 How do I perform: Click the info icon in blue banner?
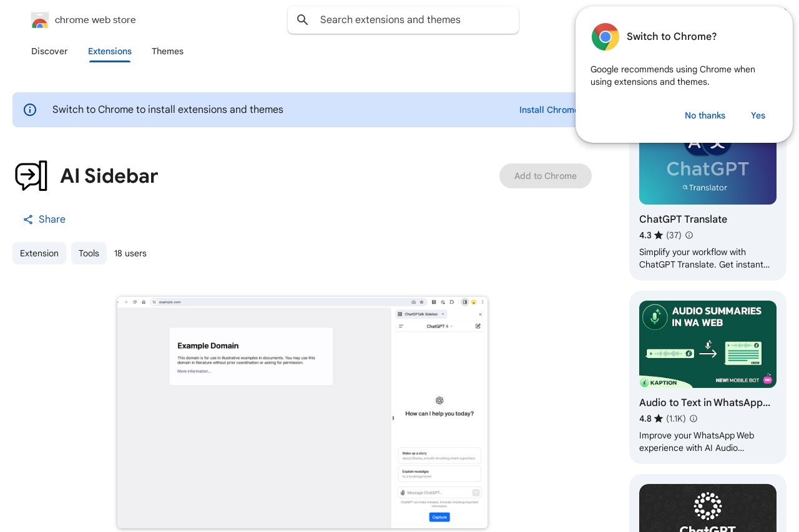[x=30, y=110]
